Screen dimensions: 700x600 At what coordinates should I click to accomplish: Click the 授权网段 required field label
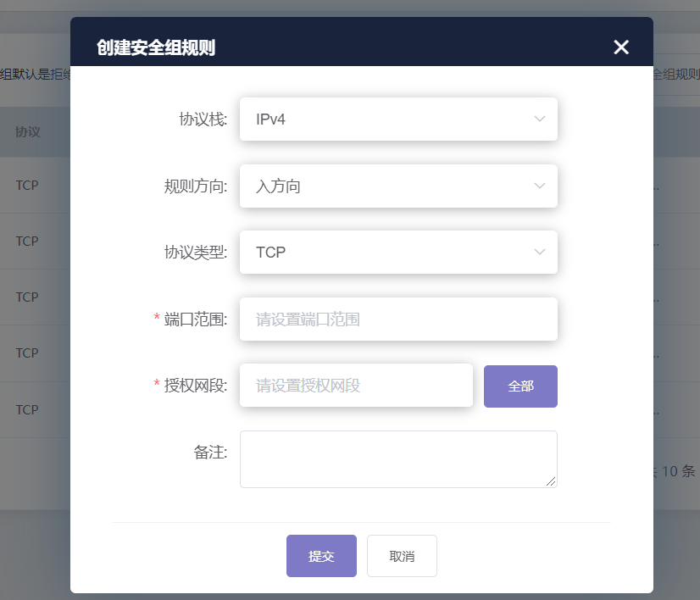[x=196, y=386]
